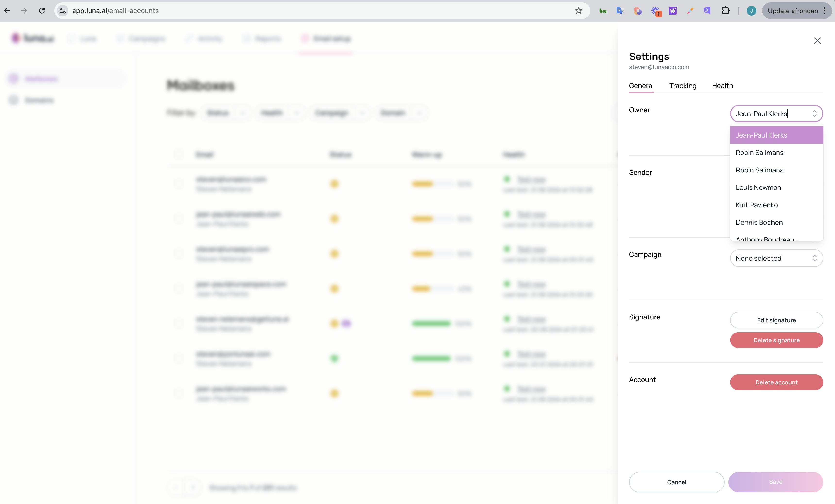Close the Settings panel with X icon
Screen dimensions: 835x504
tap(817, 41)
